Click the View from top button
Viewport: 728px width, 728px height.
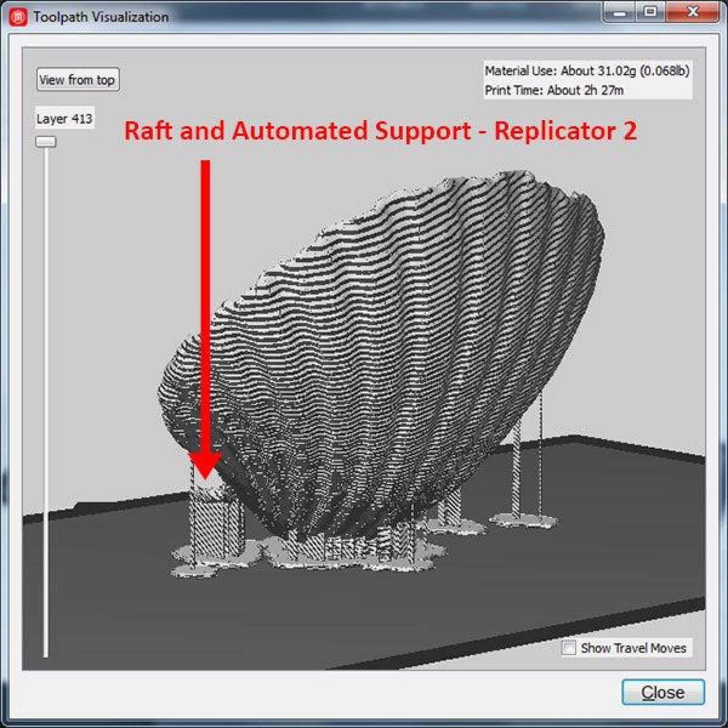click(x=78, y=79)
